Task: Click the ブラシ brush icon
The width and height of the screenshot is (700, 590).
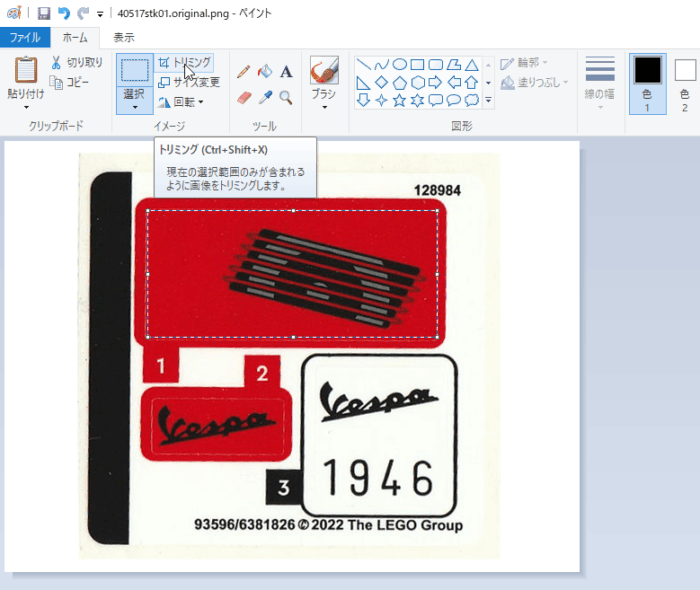Action: (x=324, y=70)
